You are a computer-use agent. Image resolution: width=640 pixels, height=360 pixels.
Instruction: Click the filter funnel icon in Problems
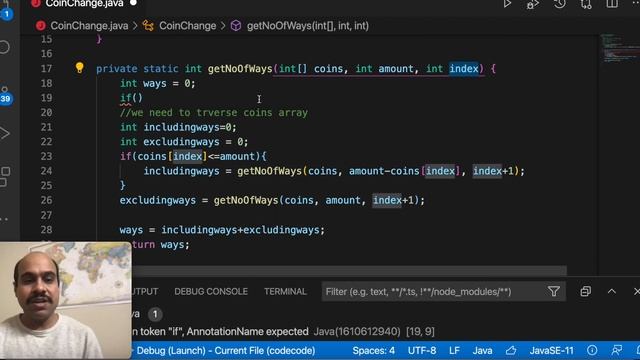pyautogui.click(x=553, y=291)
